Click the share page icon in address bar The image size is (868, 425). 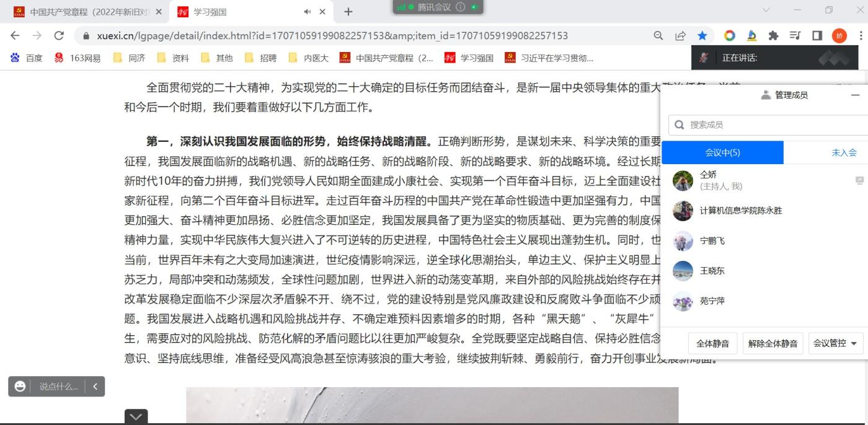(680, 36)
